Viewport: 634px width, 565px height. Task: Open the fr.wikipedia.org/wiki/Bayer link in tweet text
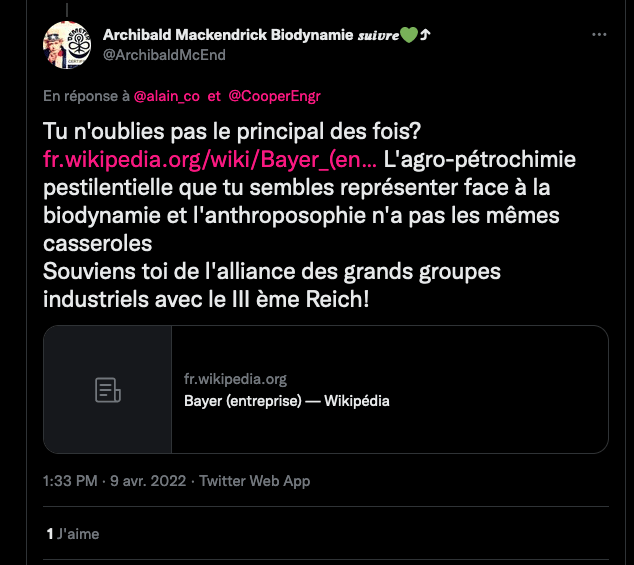[x=210, y=159]
